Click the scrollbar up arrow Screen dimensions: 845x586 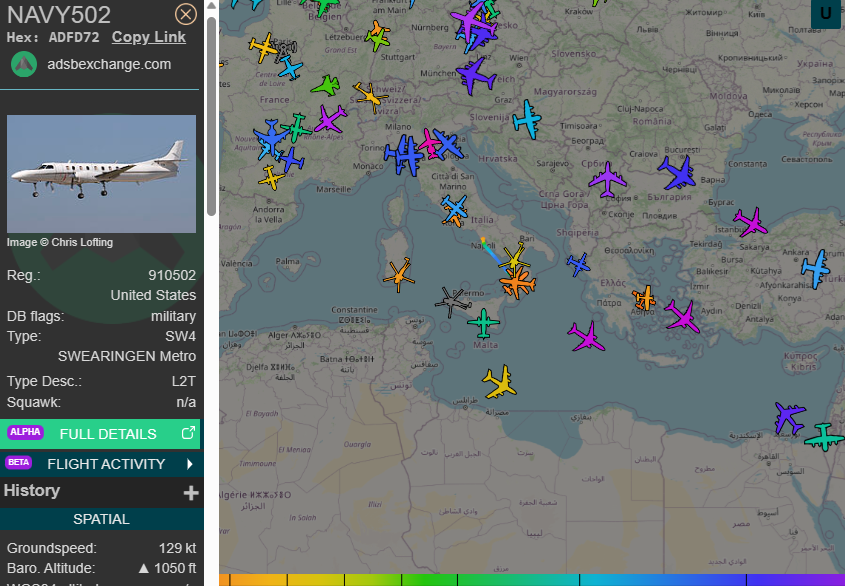[211, 6]
